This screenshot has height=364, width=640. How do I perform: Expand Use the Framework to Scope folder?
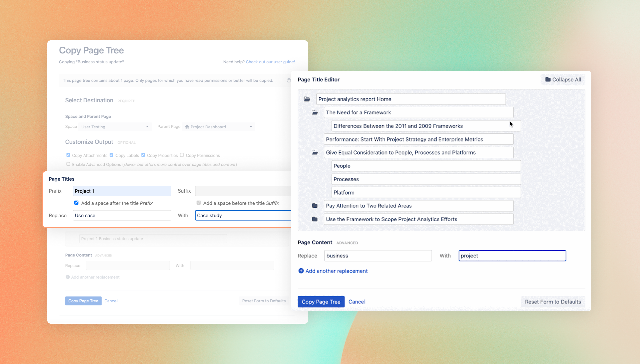(315, 219)
